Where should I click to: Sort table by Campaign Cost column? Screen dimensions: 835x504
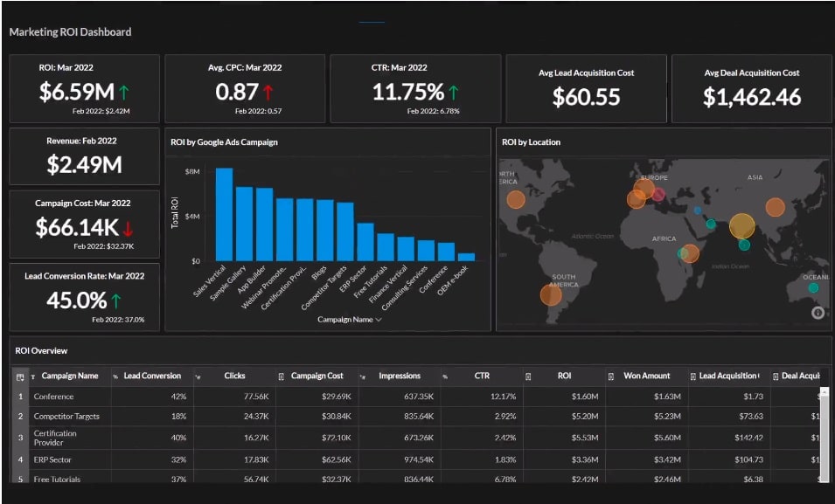[317, 376]
